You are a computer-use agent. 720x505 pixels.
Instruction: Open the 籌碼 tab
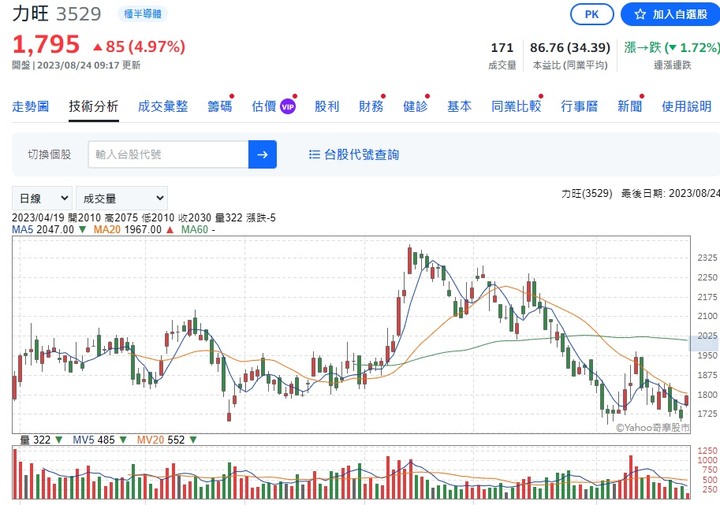(220, 107)
